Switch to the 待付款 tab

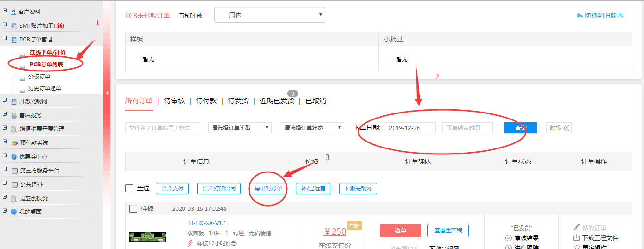(206, 101)
